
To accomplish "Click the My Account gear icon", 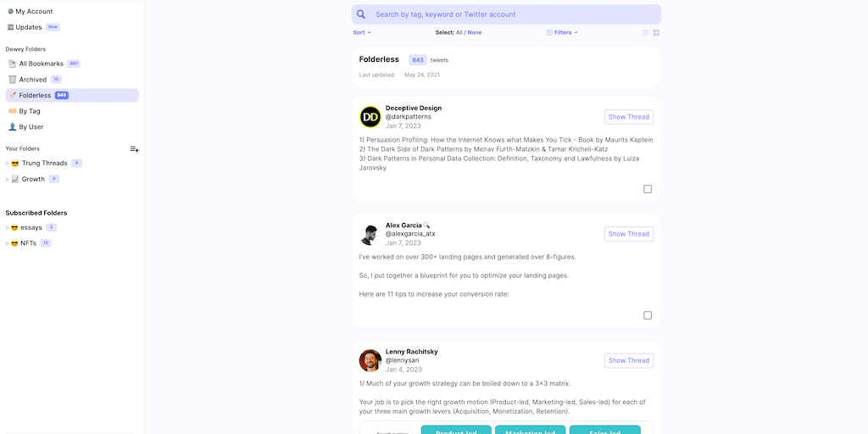I will click(x=10, y=12).
